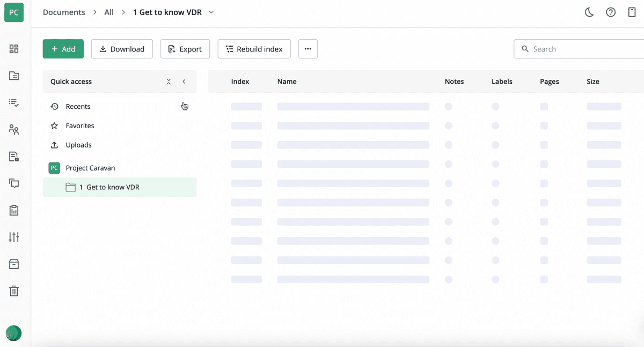This screenshot has width=644, height=347.
Task: Open the reports clipboard sidebar icon
Action: pyautogui.click(x=14, y=210)
